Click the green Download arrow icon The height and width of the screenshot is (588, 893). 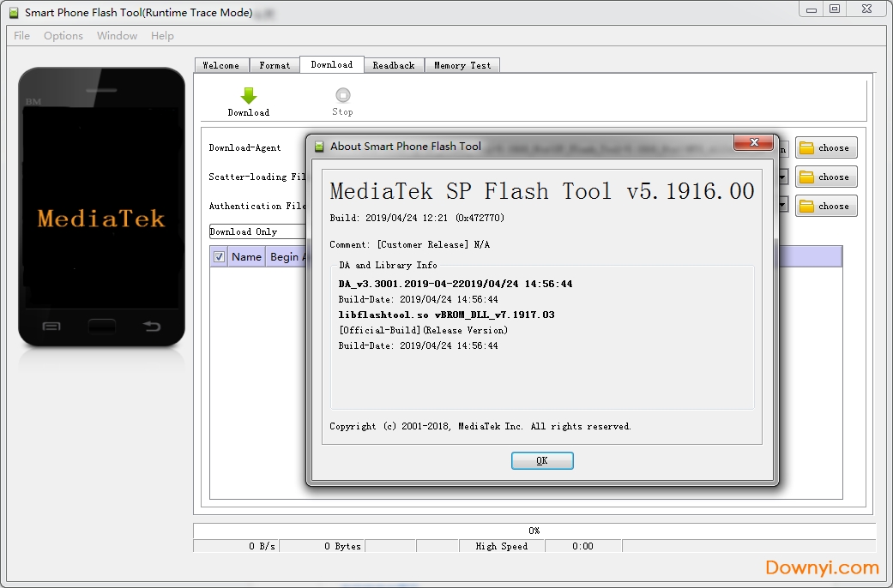(x=248, y=94)
